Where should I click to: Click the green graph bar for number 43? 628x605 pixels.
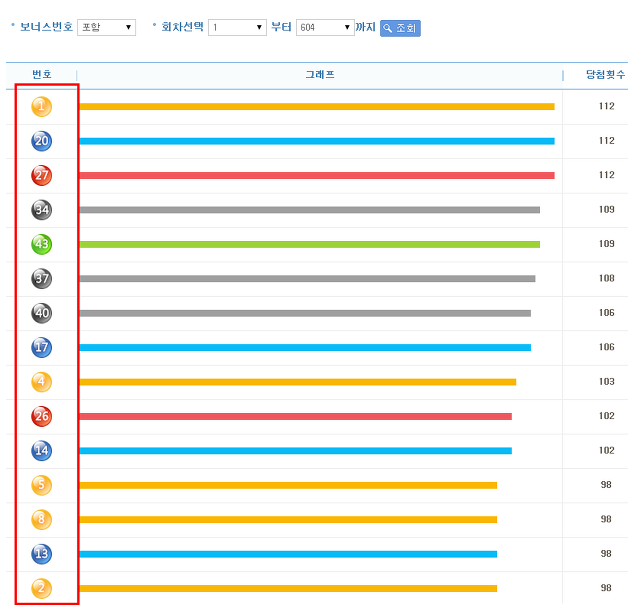click(x=310, y=244)
